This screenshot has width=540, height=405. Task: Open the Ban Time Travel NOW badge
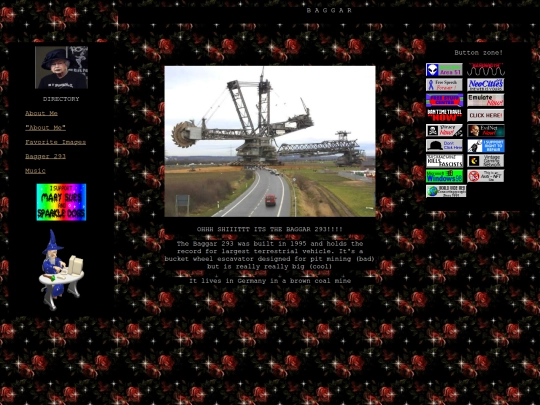445,115
